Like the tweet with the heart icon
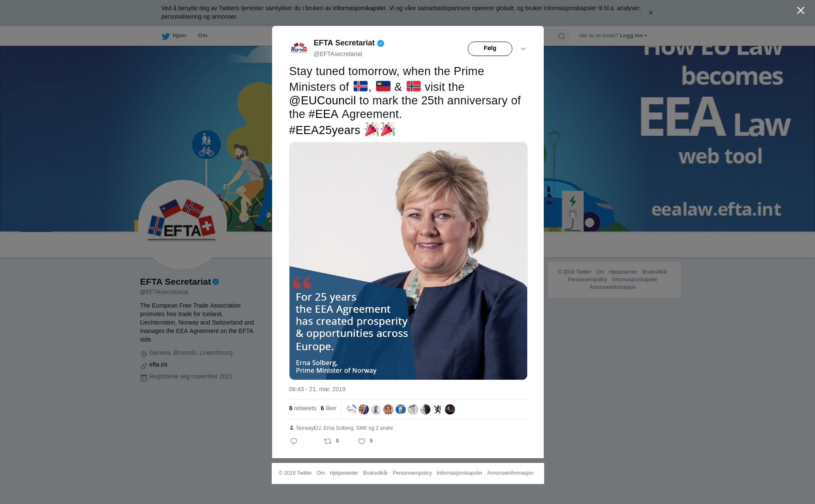Image resolution: width=815 pixels, height=504 pixels. click(362, 441)
